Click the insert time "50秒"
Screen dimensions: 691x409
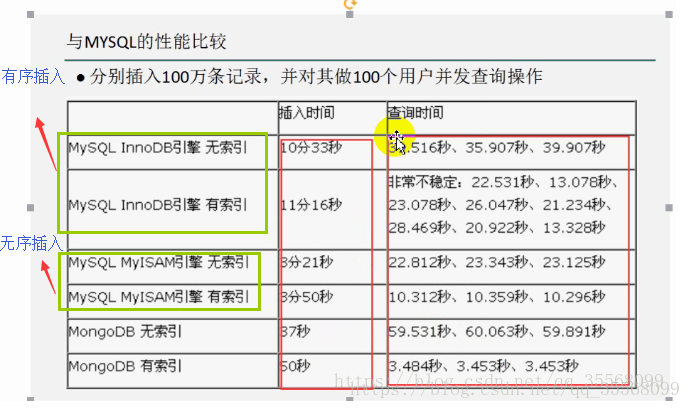coord(296,366)
